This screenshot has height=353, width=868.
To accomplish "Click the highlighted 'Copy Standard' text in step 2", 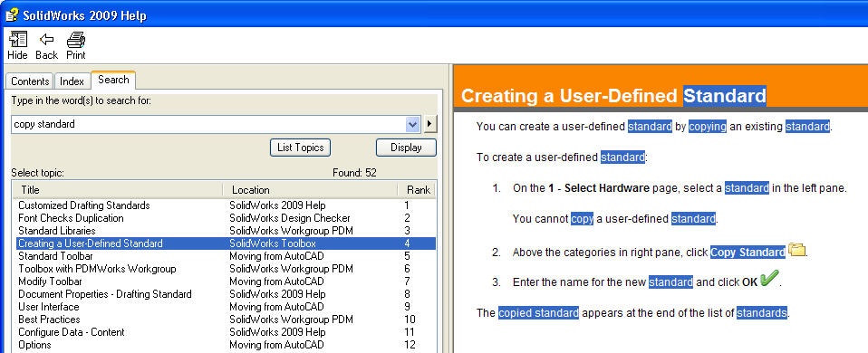I will [747, 253].
